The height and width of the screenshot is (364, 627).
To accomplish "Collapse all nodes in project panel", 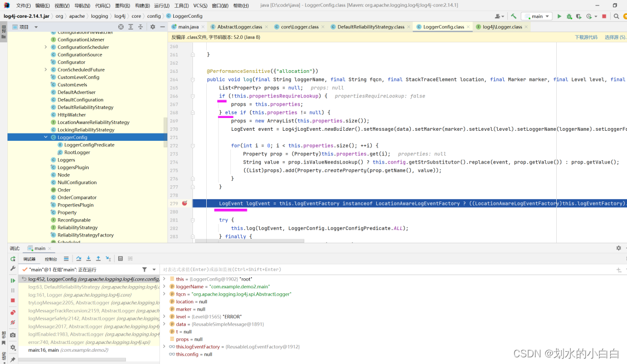I will [x=140, y=27].
